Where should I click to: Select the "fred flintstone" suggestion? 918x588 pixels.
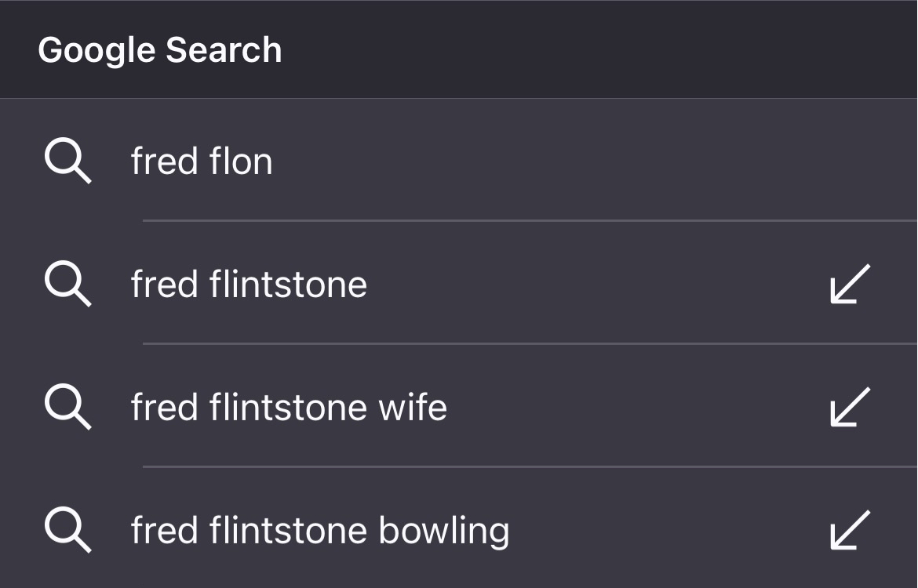(x=249, y=284)
